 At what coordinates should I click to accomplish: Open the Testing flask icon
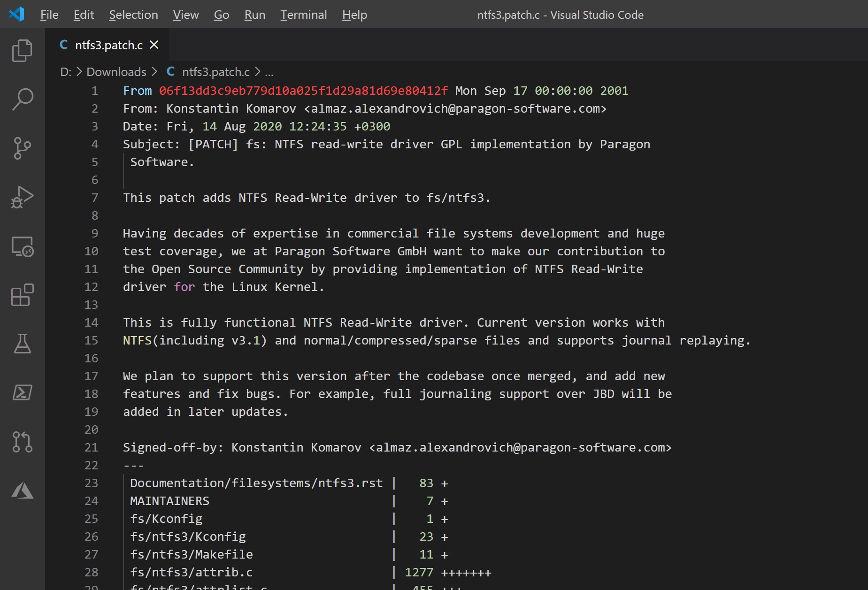pyautogui.click(x=22, y=344)
